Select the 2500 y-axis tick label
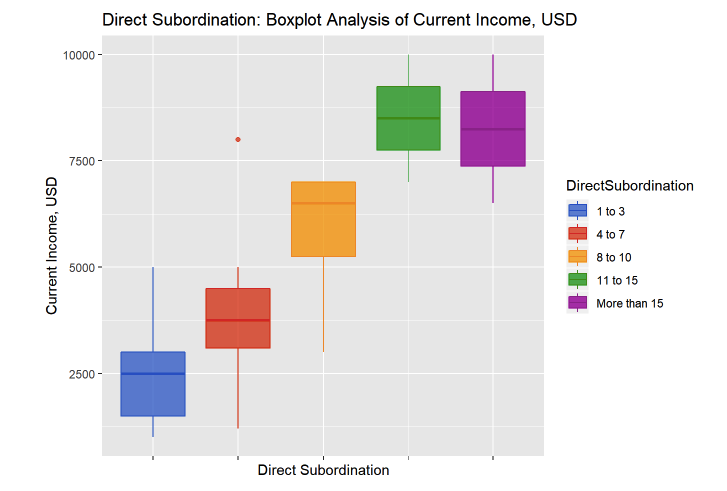Image resolution: width=727 pixels, height=491 pixels. [x=77, y=374]
